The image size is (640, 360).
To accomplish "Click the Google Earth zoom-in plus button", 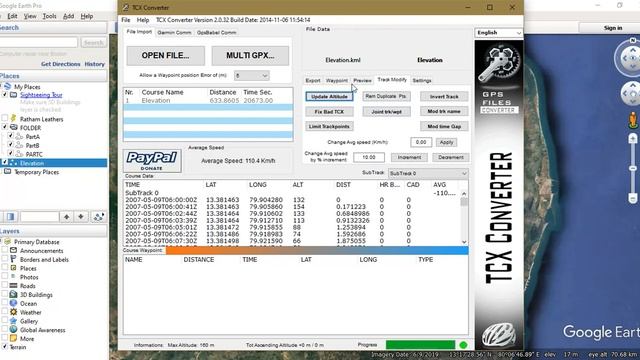I will pos(633,139).
